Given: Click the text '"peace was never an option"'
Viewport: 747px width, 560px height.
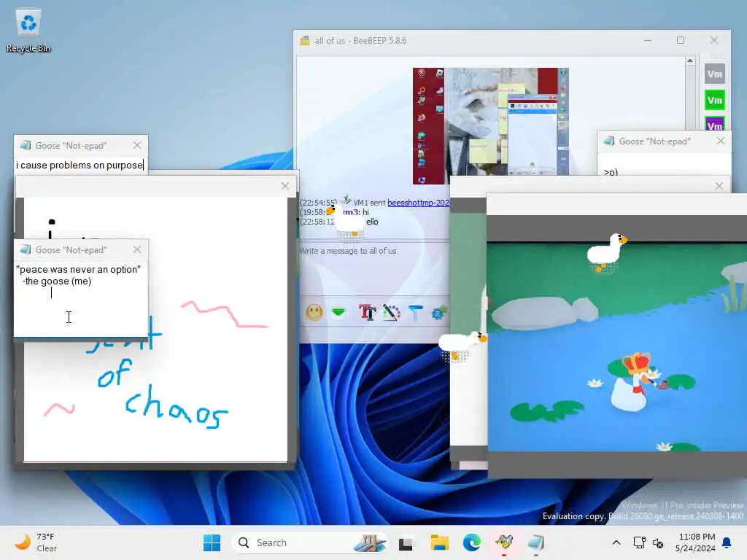Looking at the screenshot, I should 79,270.
